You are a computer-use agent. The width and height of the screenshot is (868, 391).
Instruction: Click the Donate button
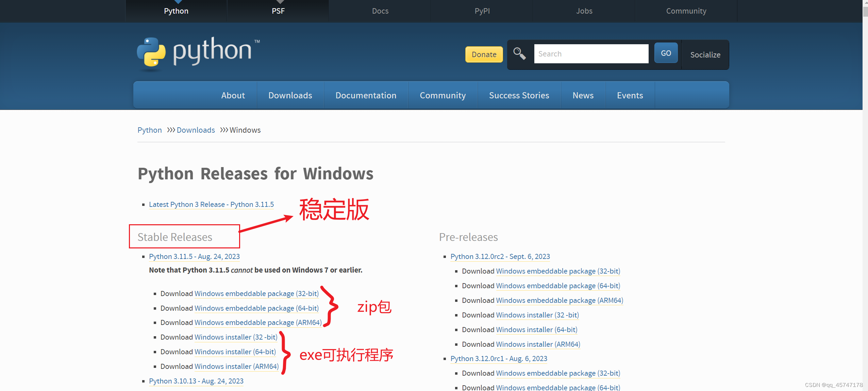tap(484, 54)
